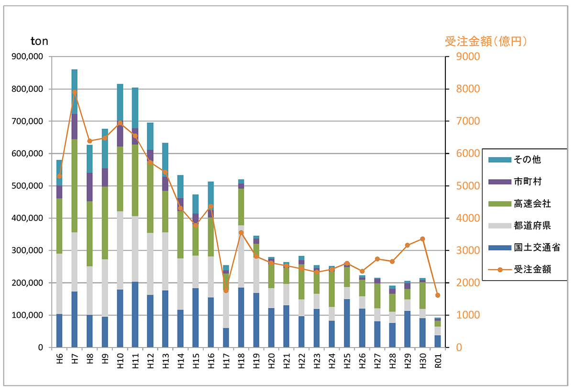
Task: Click the green 高速会社 legend swatch
Action: (499, 204)
